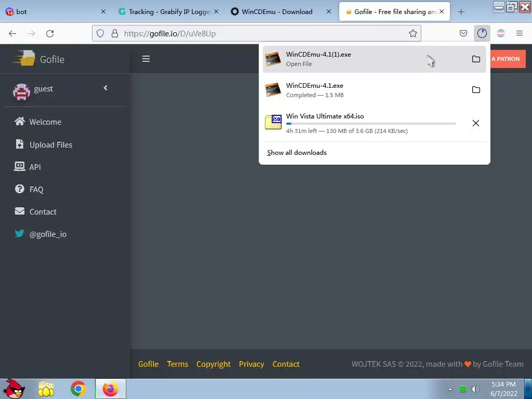Click the green network tray icon
The image size is (532, 399).
462,389
